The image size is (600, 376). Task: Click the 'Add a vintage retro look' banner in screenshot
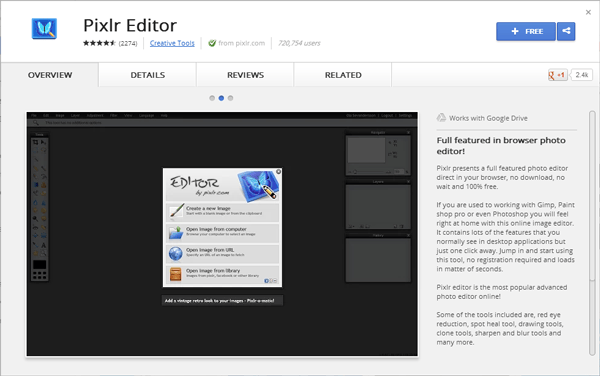coord(222,301)
